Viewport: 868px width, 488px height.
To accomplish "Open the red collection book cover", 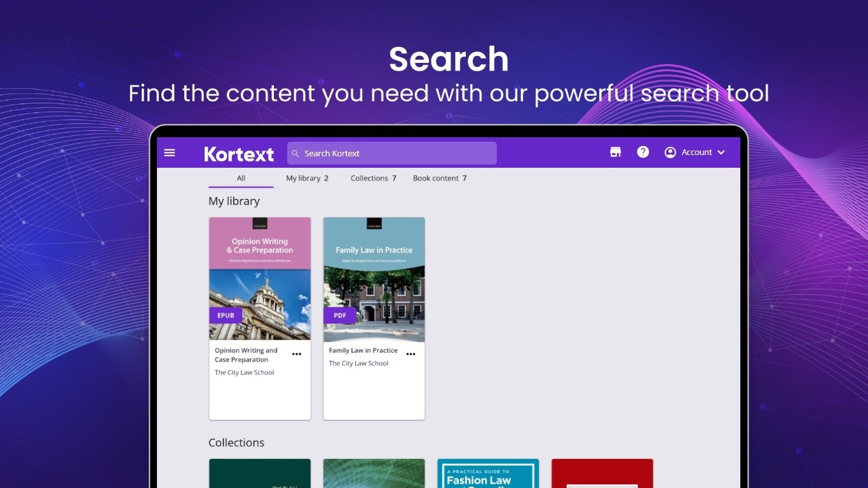I will coord(602,473).
